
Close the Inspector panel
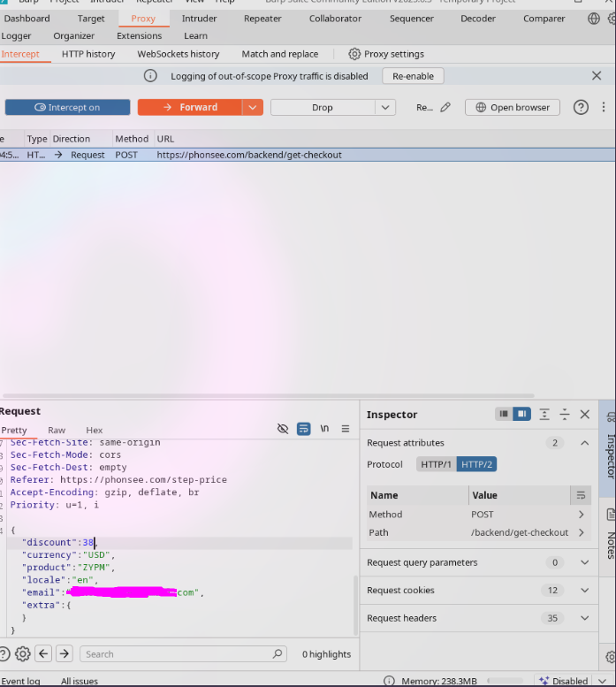coord(584,414)
